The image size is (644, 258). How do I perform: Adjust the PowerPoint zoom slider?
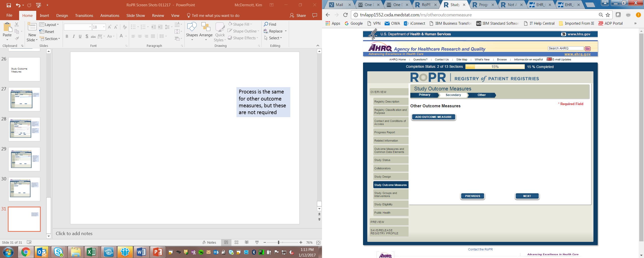278,242
